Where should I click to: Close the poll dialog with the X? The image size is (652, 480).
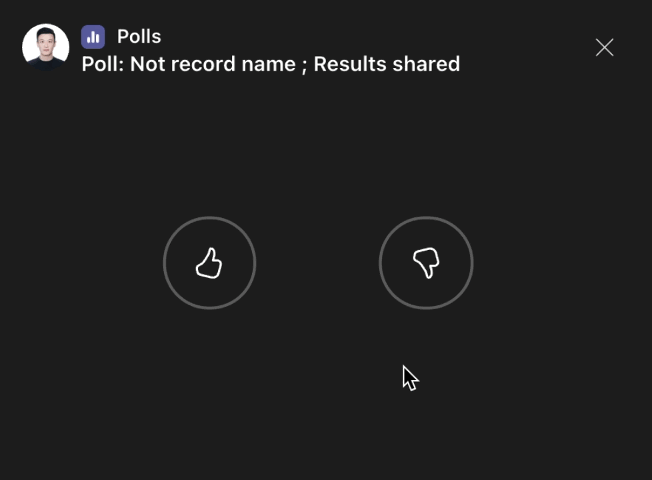604,47
